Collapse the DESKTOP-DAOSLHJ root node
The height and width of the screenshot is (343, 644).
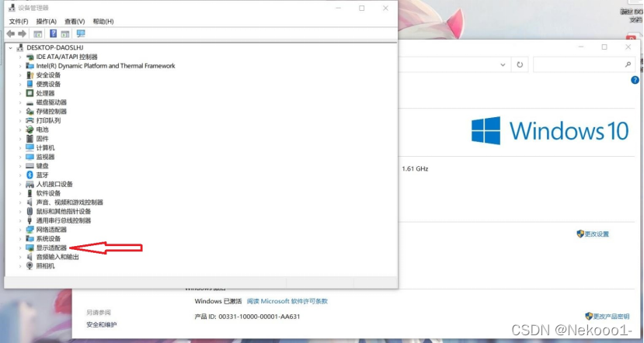[x=11, y=48]
